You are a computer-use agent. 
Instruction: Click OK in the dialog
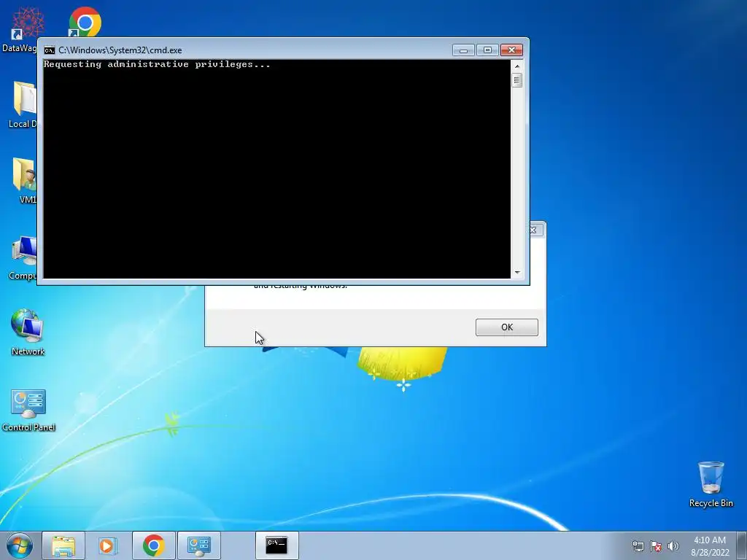(x=506, y=327)
